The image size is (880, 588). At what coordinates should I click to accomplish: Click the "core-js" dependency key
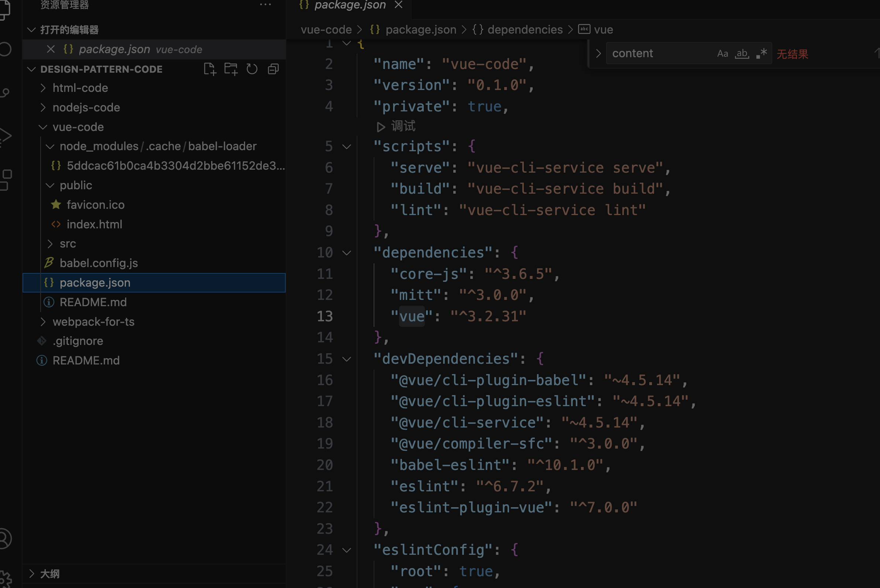[x=429, y=274]
